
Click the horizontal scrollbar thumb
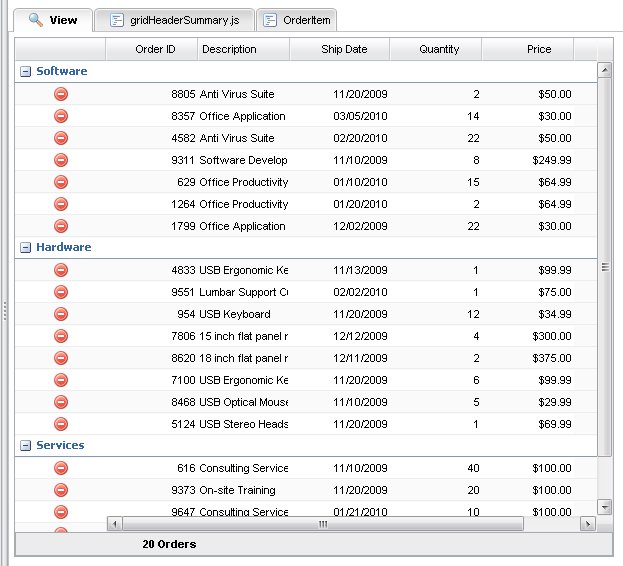pyautogui.click(x=322, y=524)
